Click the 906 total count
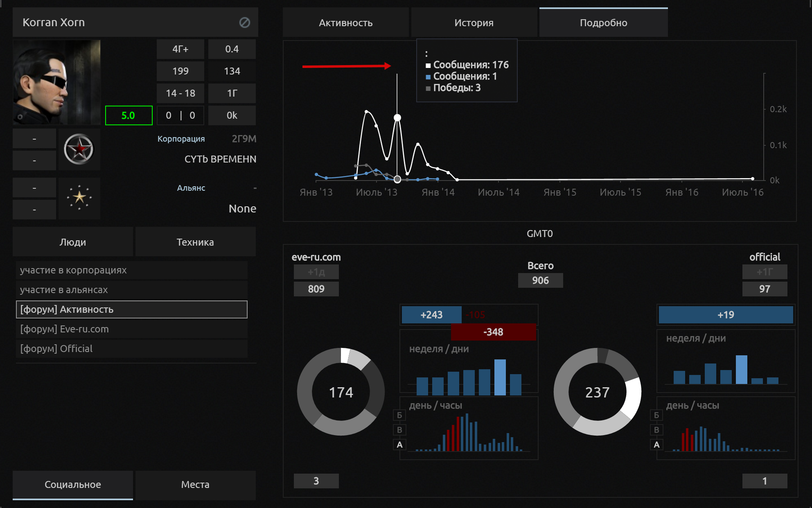The image size is (812, 508). [540, 280]
